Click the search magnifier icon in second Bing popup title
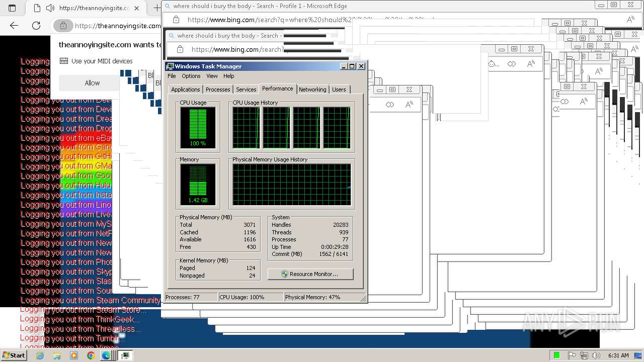644x362 pixels. point(172,36)
